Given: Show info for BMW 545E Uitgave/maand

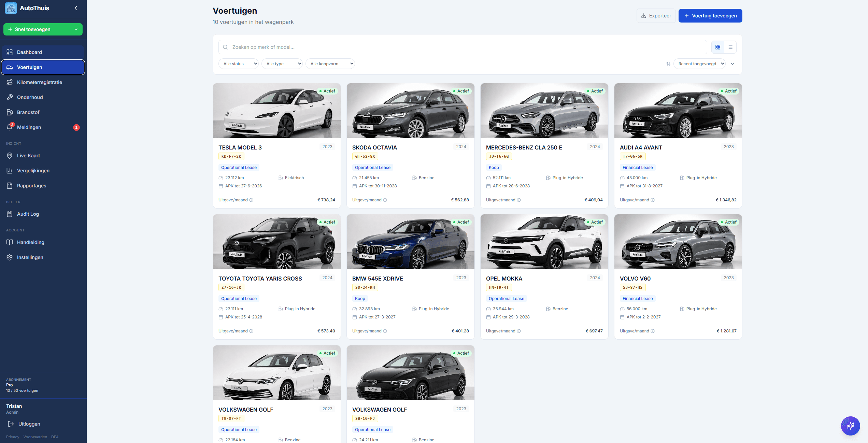Looking at the screenshot, I should [385, 331].
